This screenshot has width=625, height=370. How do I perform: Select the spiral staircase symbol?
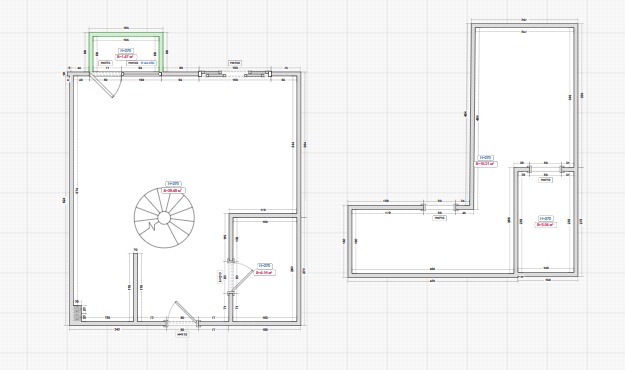[x=164, y=218]
